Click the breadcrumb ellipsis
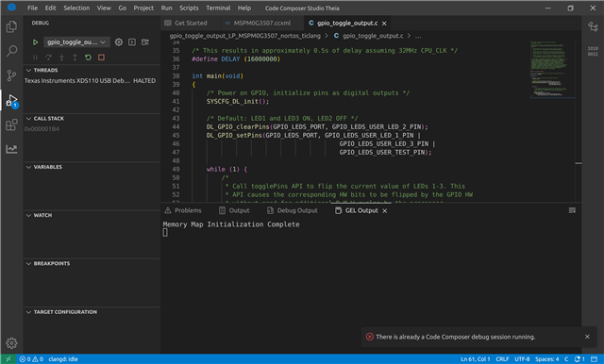Viewport: 604px width, 364px height. [x=418, y=36]
